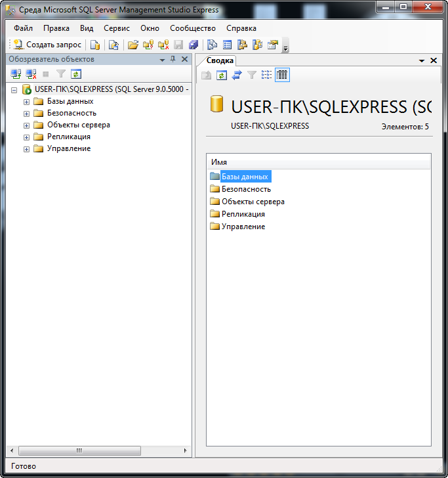Open the Окно menu

150,28
